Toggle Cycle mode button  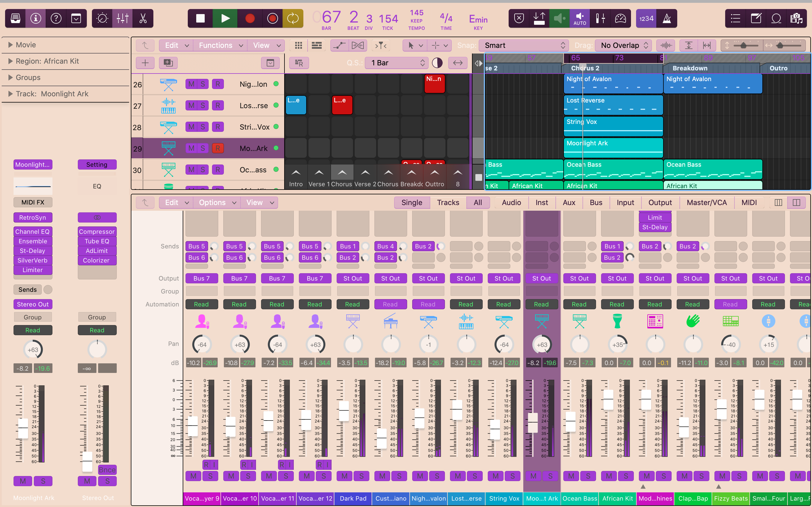(293, 18)
